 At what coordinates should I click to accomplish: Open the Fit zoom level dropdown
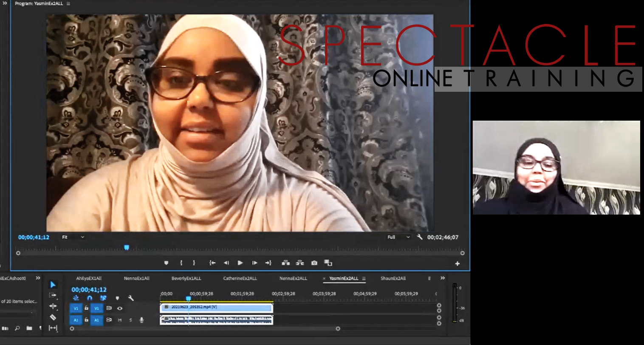[x=73, y=237]
